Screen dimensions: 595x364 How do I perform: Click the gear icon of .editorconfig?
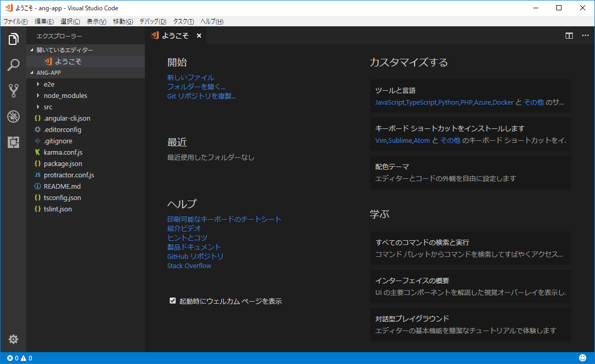pos(38,129)
